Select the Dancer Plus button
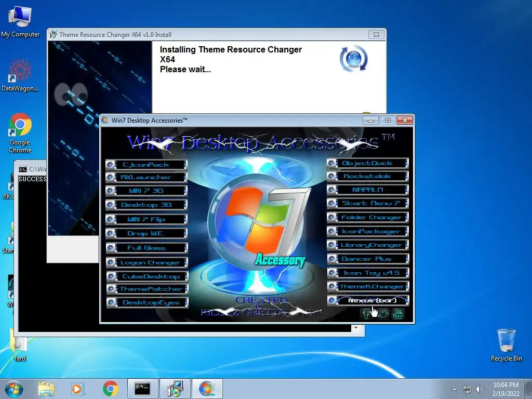This screenshot has width=532, height=399. (x=368, y=259)
